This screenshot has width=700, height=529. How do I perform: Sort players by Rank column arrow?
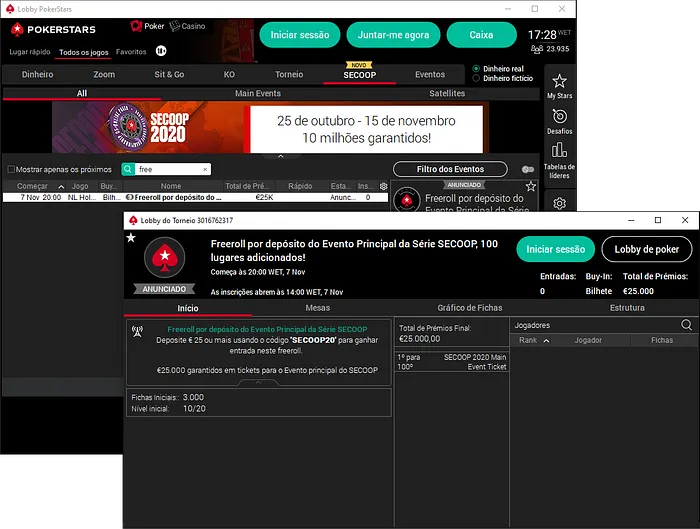(546, 341)
